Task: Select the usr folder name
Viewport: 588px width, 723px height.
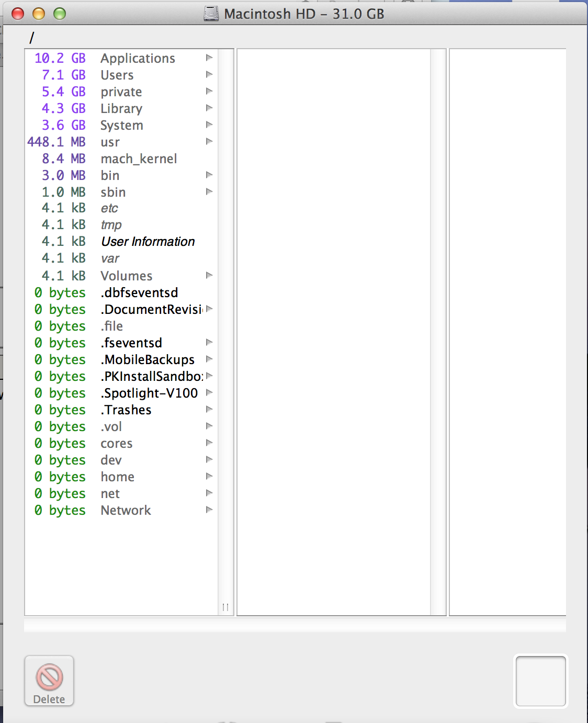Action: [110, 142]
